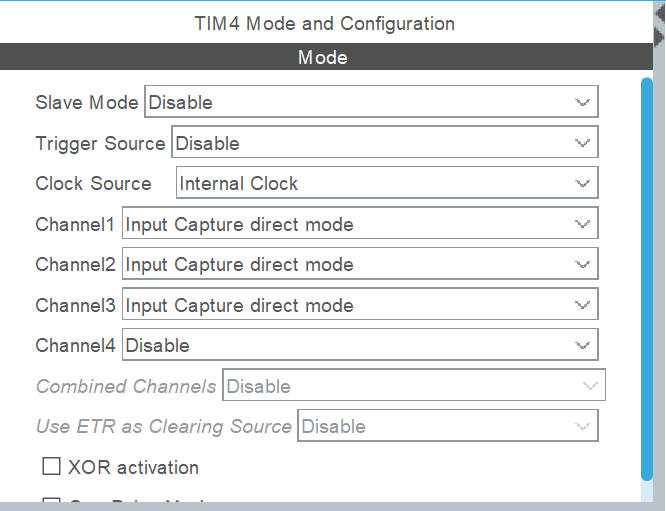Enable the XOR activation checkbox

tap(51, 466)
